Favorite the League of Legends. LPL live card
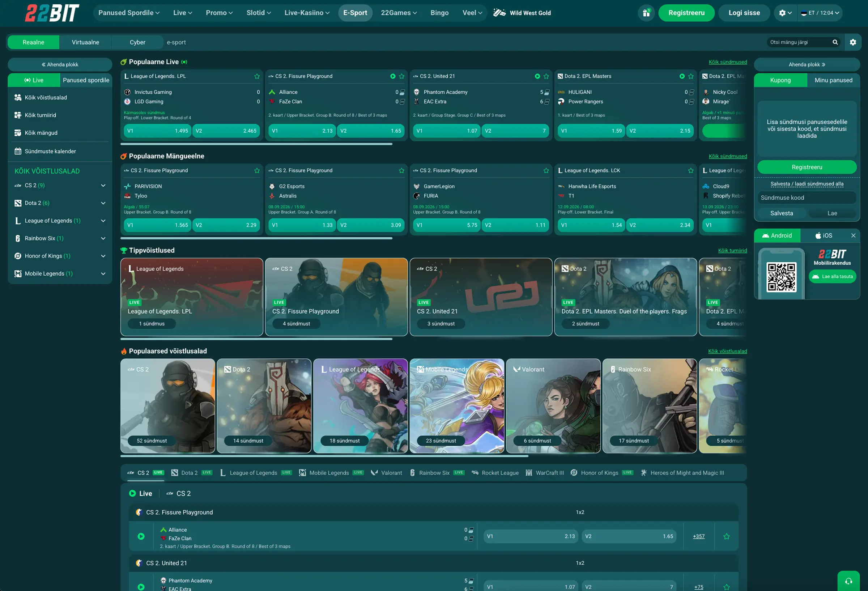 pyautogui.click(x=257, y=76)
